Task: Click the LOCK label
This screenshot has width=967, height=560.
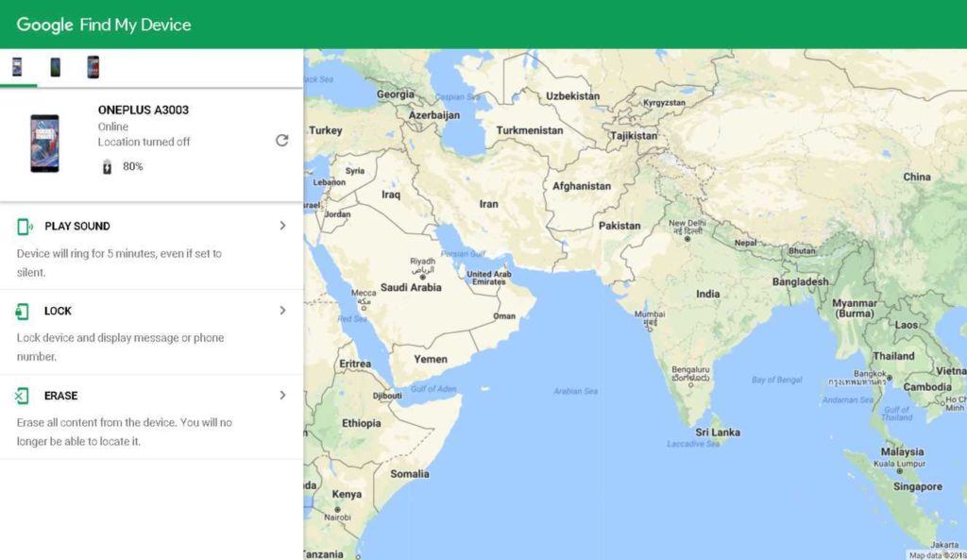Action: coord(58,311)
